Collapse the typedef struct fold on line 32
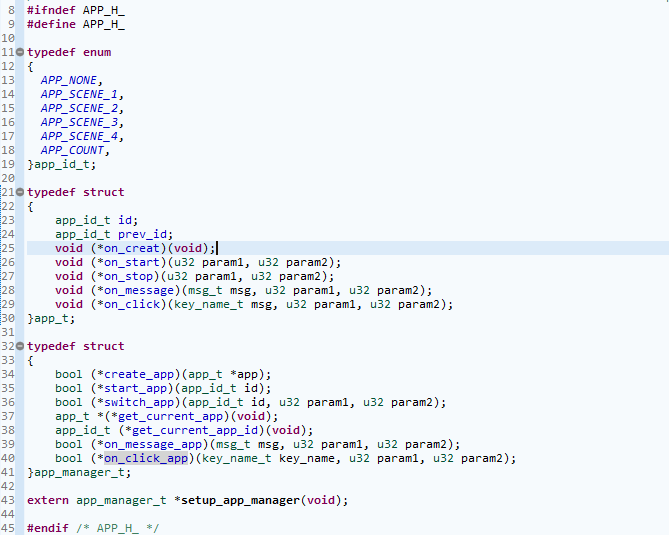 click(20, 346)
